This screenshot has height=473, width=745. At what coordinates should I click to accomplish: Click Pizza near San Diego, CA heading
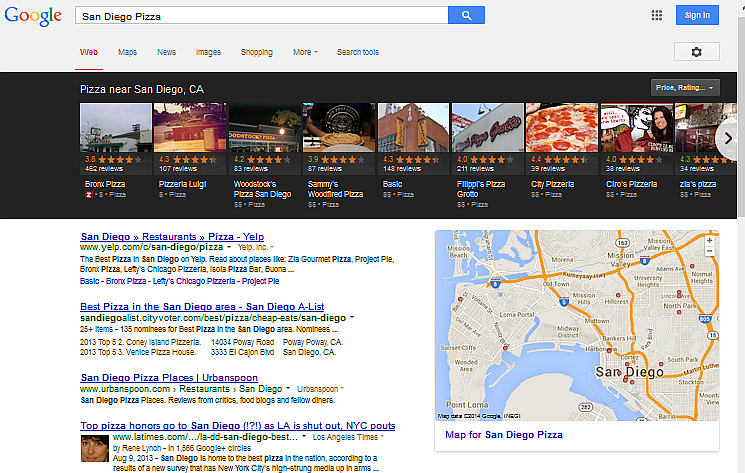pyautogui.click(x=142, y=89)
